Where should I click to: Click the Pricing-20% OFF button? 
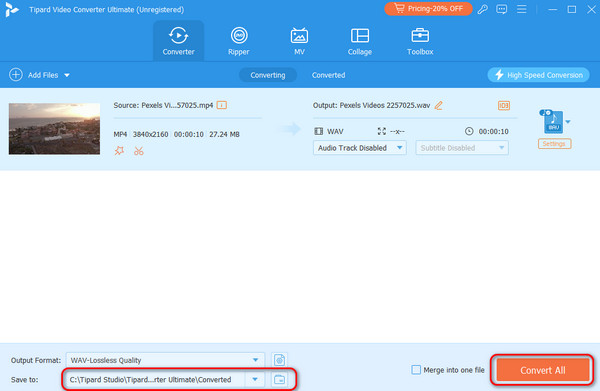[428, 9]
